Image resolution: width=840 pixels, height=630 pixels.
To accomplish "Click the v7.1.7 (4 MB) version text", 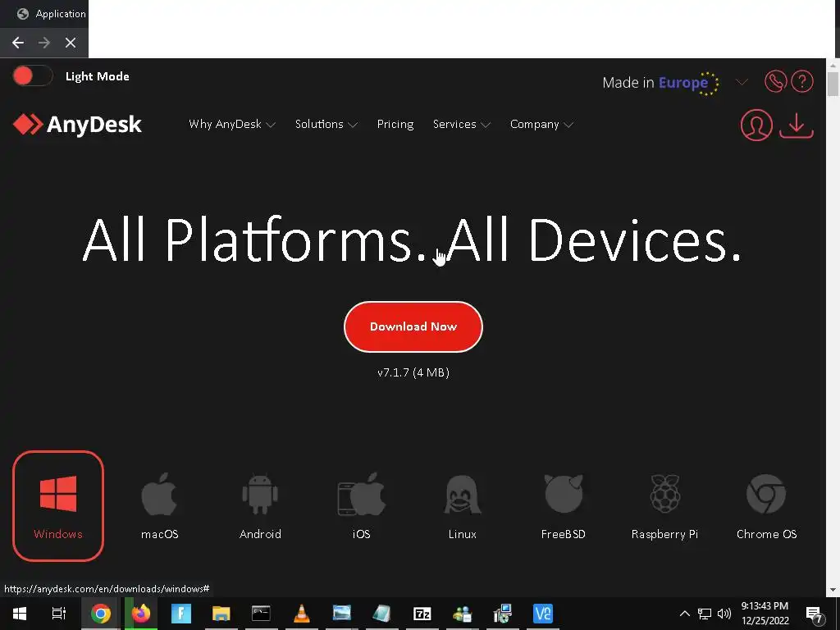I will (413, 372).
